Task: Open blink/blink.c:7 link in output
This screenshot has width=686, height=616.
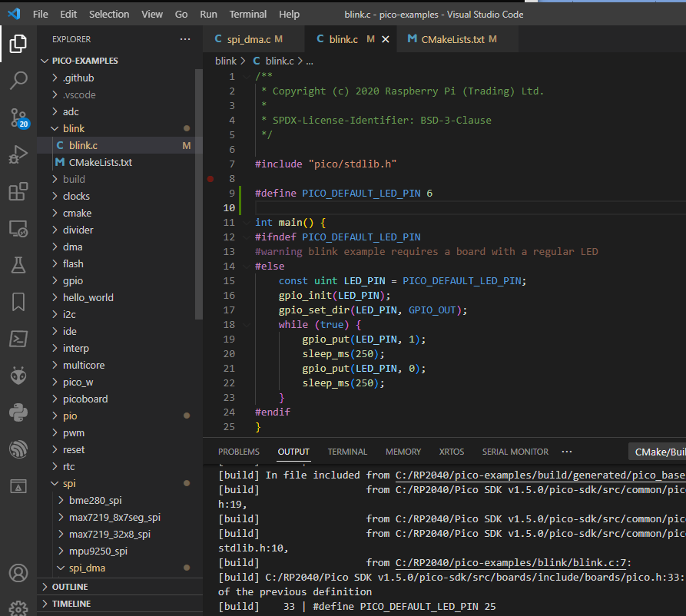Action: [512, 563]
